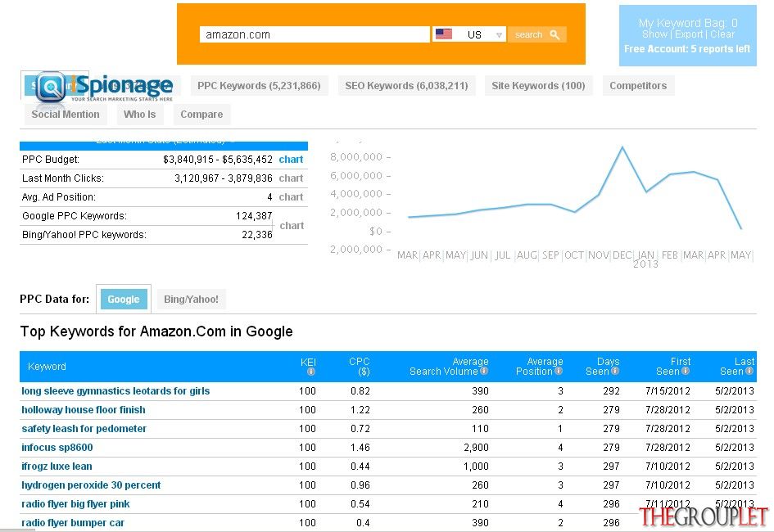The height and width of the screenshot is (532, 774).
Task: Open keyword 'ifrogz luxe lean'
Action: [x=57, y=466]
